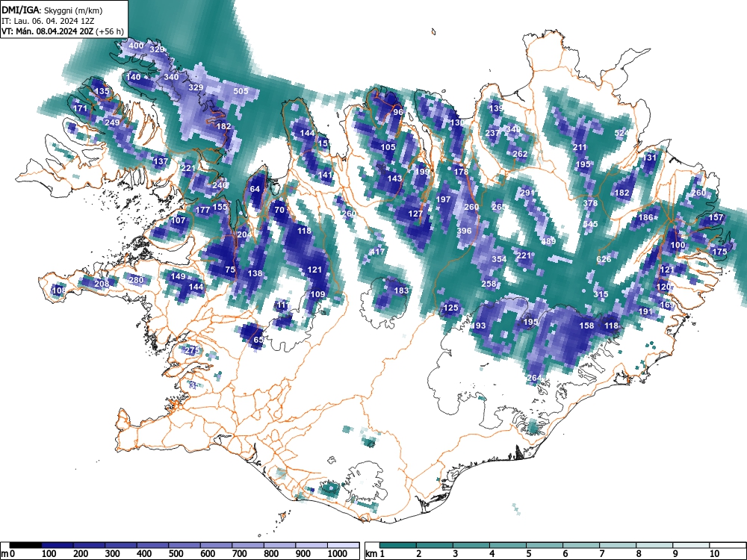
Task: Click the visibility value '211'
Action: point(580,147)
